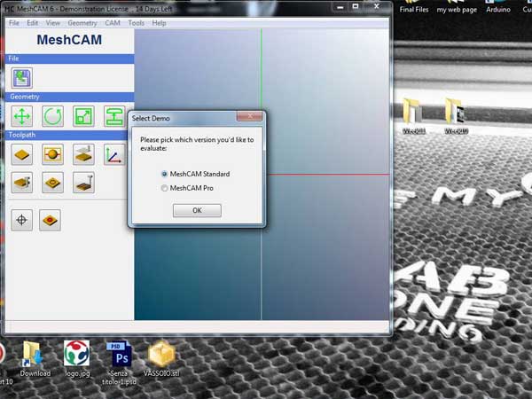Screen dimensions: 532x399
Task: Click the Save Toolpath machine icon
Action: coord(83,183)
